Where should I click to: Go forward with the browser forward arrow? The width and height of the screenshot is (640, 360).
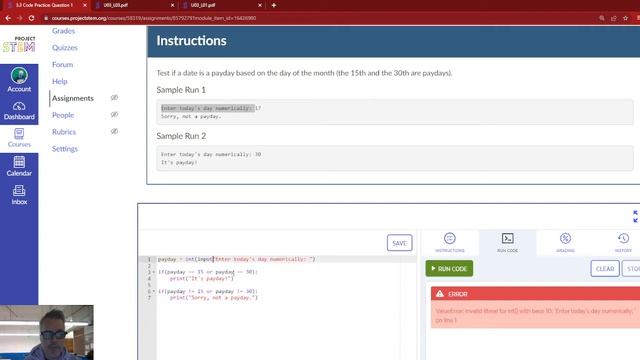pos(20,18)
